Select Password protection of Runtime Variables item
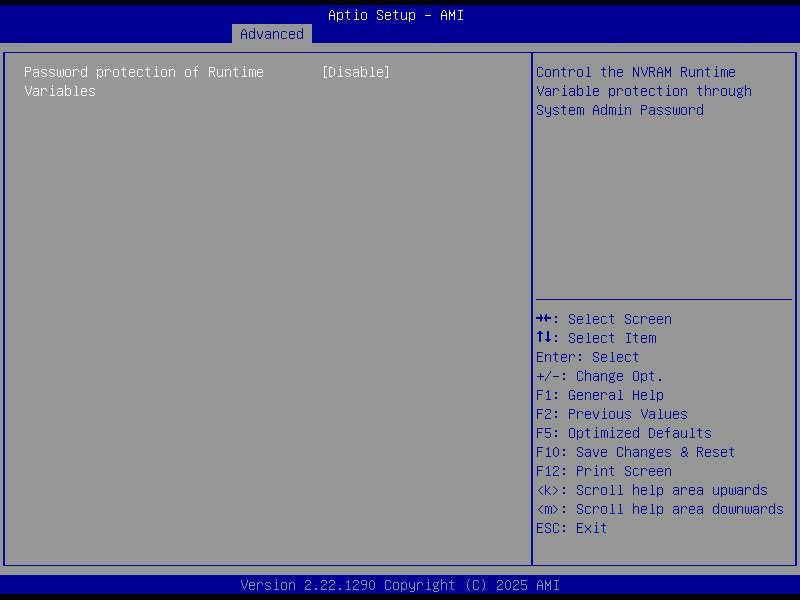The image size is (800, 600). pyautogui.click(x=144, y=82)
